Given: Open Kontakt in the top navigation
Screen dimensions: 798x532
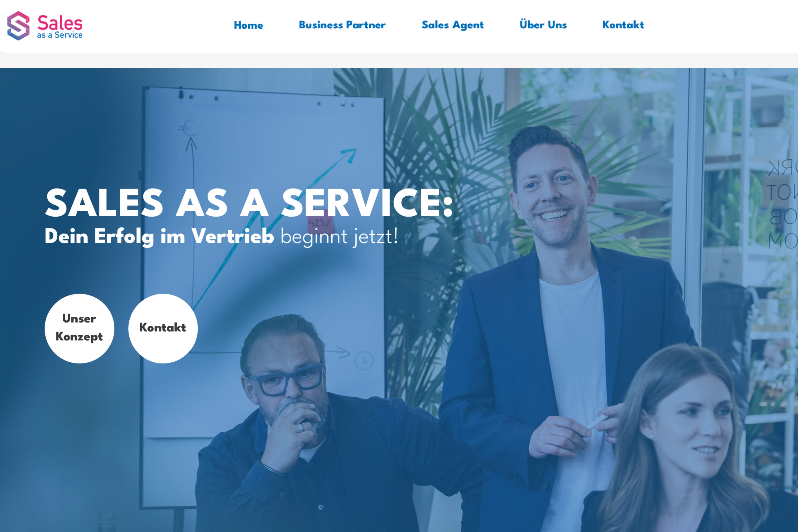Looking at the screenshot, I should pyautogui.click(x=623, y=25).
